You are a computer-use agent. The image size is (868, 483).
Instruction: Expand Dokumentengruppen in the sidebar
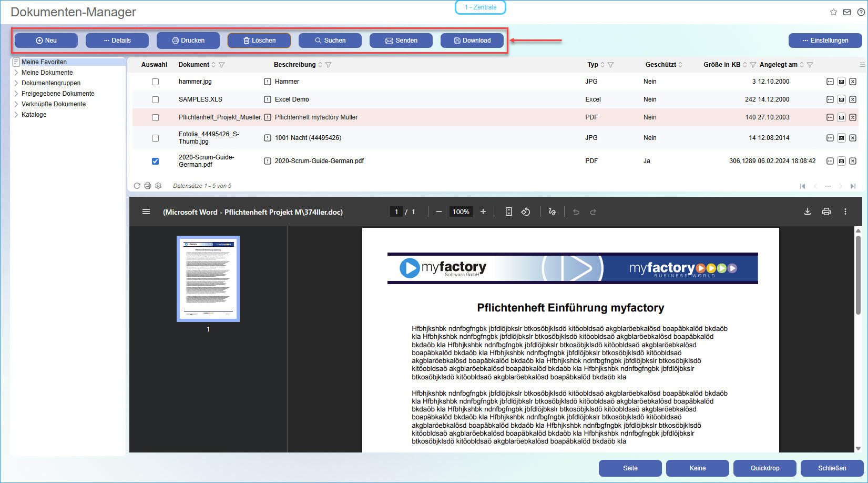(x=16, y=83)
